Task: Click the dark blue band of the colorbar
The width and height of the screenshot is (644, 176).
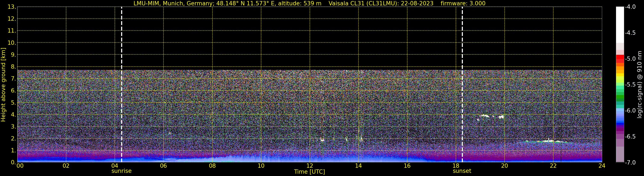Action: click(620, 123)
